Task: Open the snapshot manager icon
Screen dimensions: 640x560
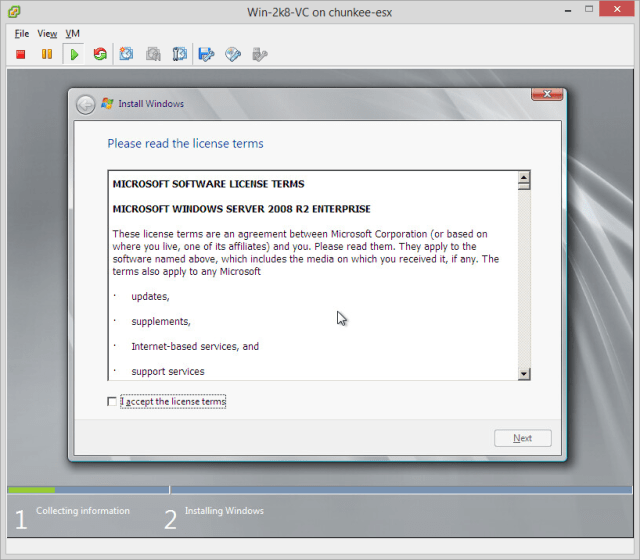Action: pos(180,54)
